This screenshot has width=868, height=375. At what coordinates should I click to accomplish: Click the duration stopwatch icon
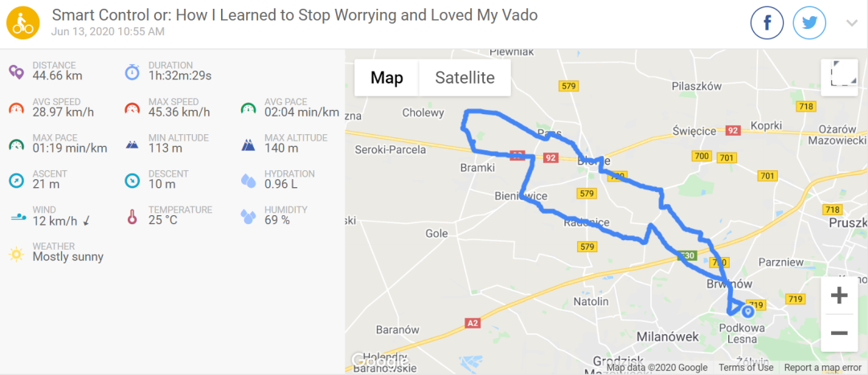pyautogui.click(x=132, y=71)
